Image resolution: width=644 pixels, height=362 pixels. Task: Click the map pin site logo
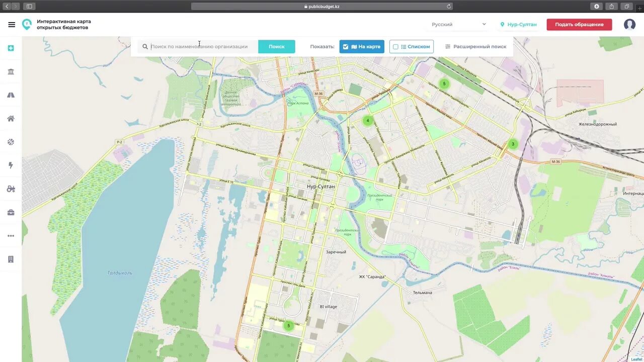pos(27,25)
